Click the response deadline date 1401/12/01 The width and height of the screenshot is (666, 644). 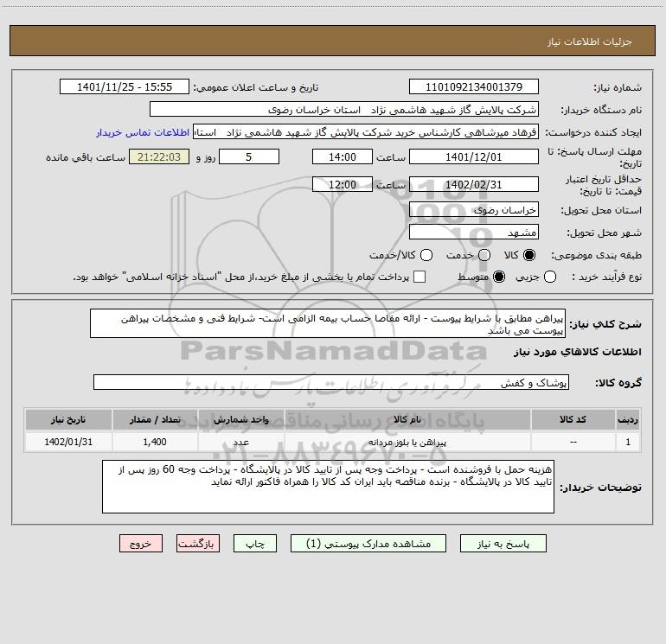point(474,156)
